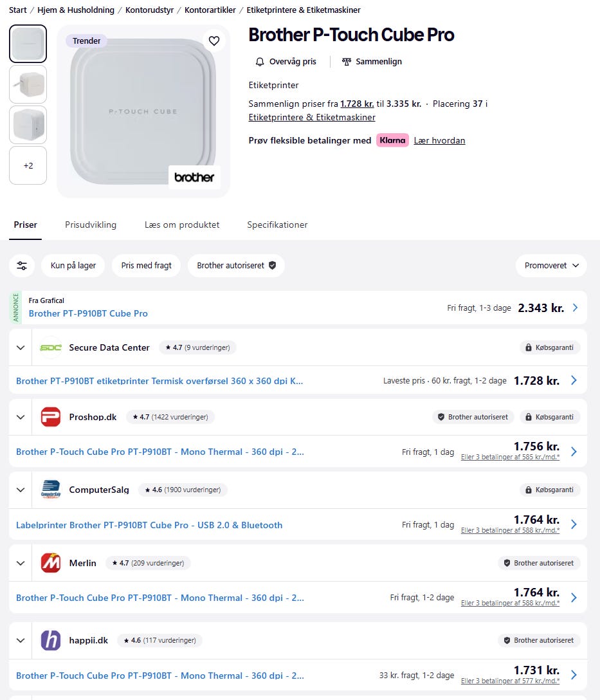600x700 pixels.
Task: Open the Etiketprintere & Etiketmaskiner category link
Action: tap(312, 118)
